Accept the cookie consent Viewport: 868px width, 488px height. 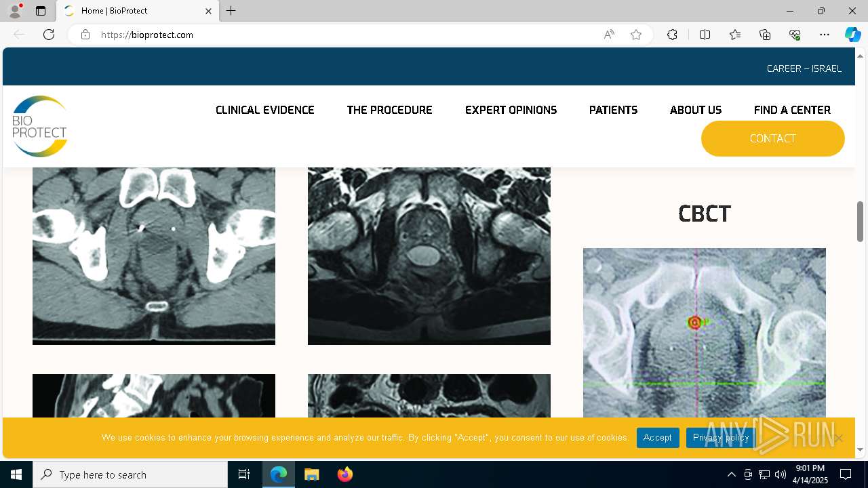(x=658, y=438)
